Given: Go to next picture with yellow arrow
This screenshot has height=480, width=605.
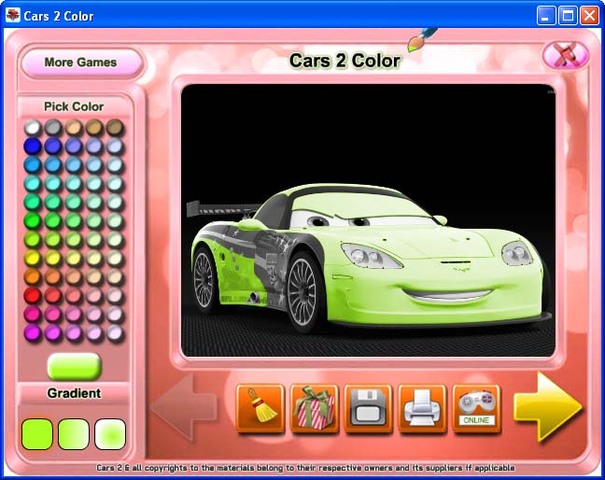Looking at the screenshot, I should (547, 407).
